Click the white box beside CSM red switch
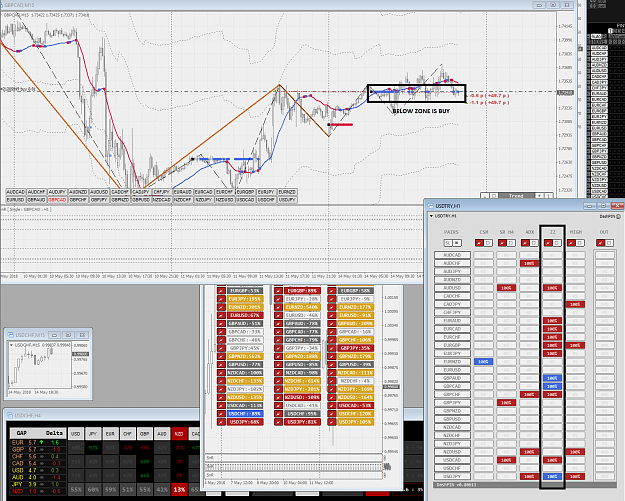The width and height of the screenshot is (625, 501). 488,243
